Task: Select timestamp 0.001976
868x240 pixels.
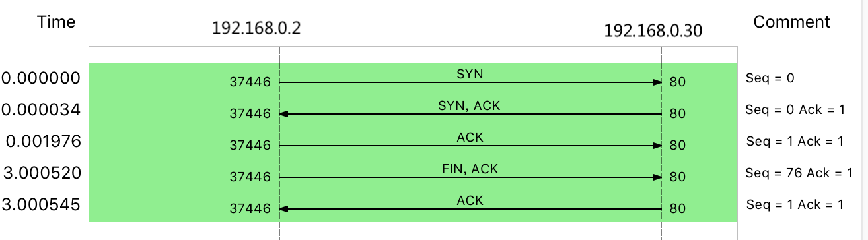Action: click(x=44, y=142)
